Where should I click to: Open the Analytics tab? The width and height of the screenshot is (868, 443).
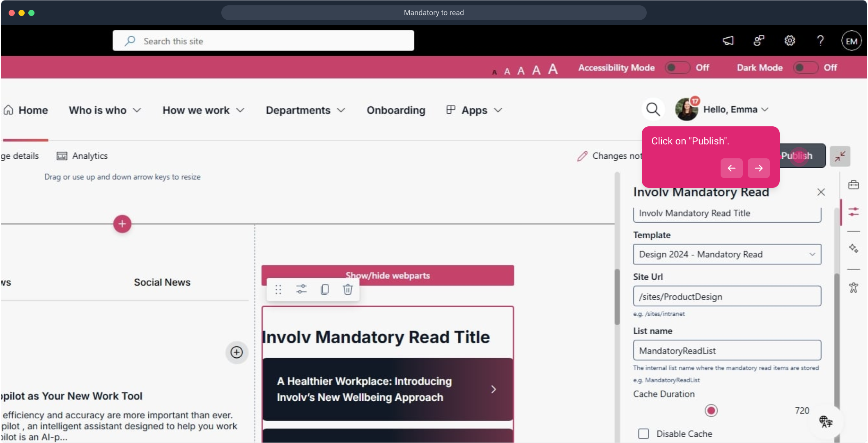(x=82, y=156)
